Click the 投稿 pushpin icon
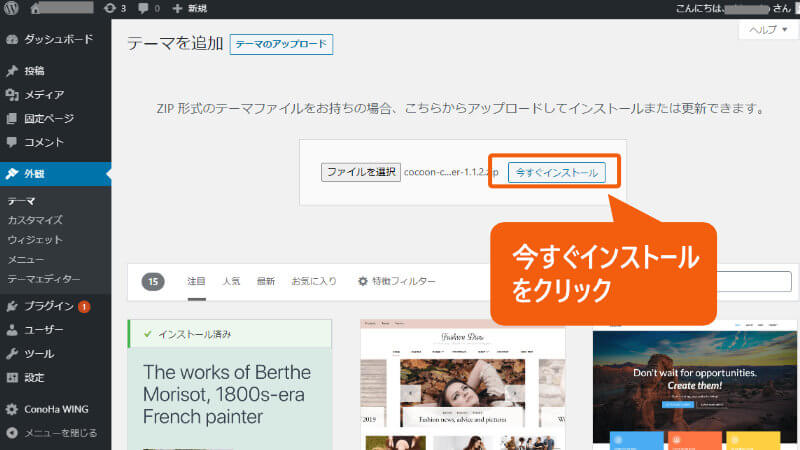Viewport: 800px width, 450px height. (12, 71)
